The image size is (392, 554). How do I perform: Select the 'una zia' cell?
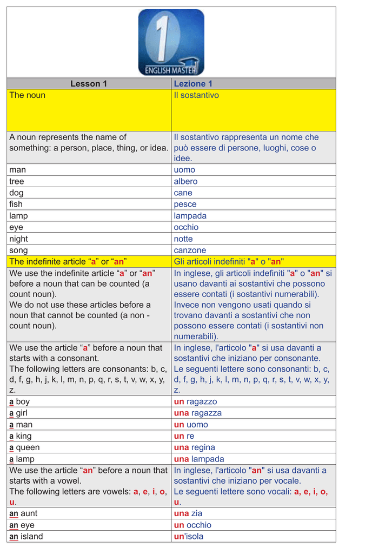(x=254, y=513)
